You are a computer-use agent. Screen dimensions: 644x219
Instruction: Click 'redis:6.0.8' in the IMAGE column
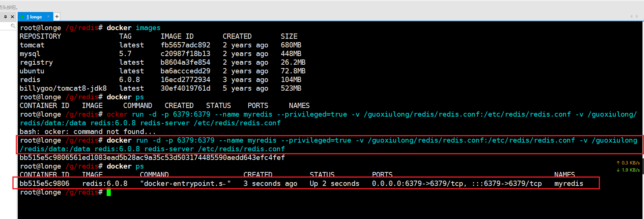click(x=105, y=184)
